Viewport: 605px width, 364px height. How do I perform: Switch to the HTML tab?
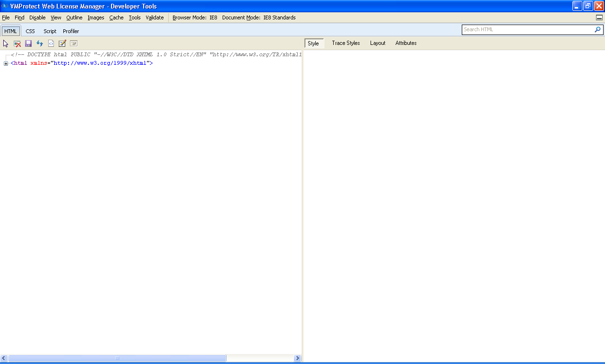pyautogui.click(x=10, y=31)
